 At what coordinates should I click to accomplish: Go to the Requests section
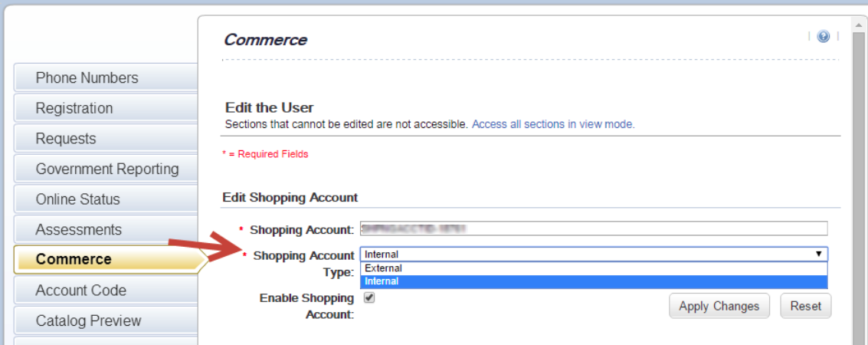pyautogui.click(x=106, y=139)
